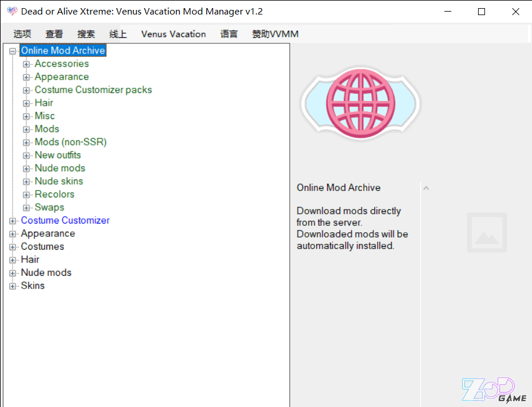Click the app heart icon in title bar
The height and width of the screenshot is (407, 532).
coord(12,12)
